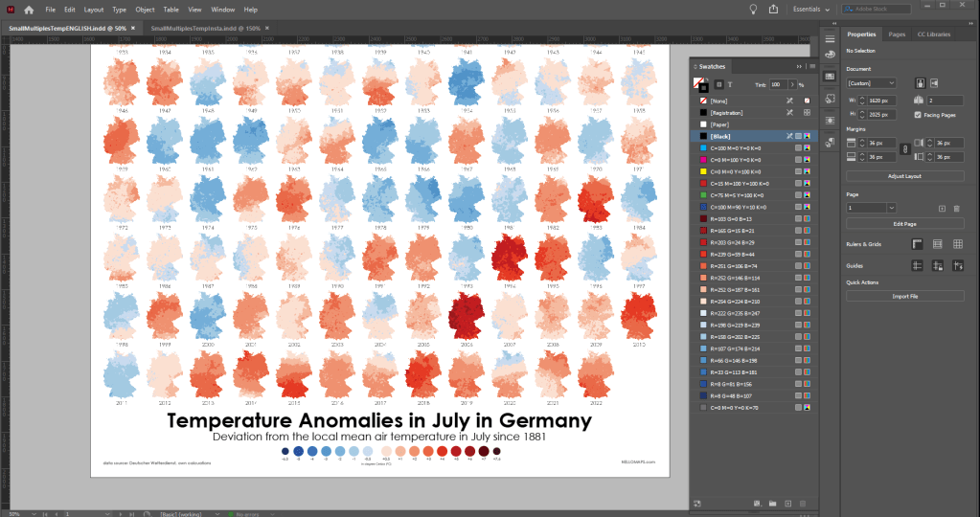Screen dimensions: 980x517
Task: Switch to the CC Libraries tab
Action: coord(934,34)
